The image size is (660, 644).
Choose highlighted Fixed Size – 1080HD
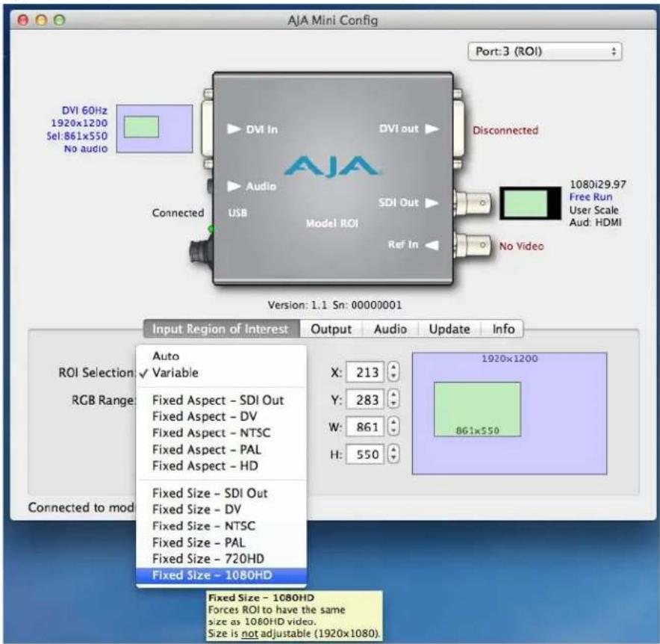point(222,575)
